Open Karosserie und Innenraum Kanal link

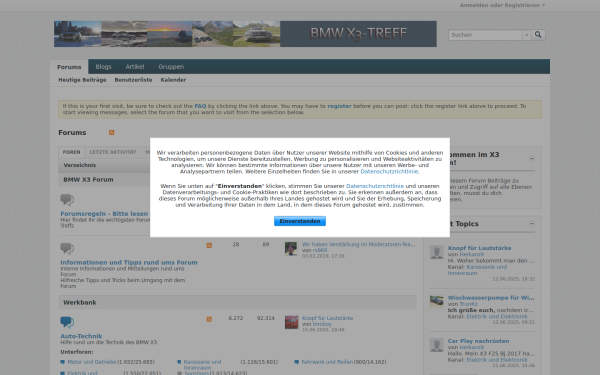click(x=477, y=270)
